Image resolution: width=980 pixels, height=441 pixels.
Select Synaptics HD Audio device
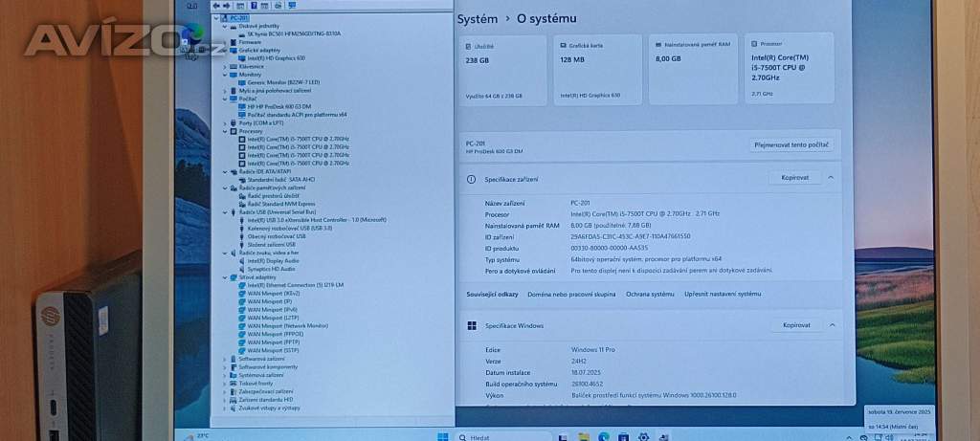point(268,269)
